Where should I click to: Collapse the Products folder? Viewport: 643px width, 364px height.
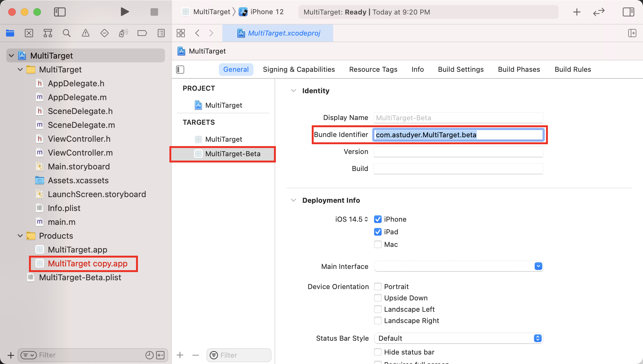[20, 236]
